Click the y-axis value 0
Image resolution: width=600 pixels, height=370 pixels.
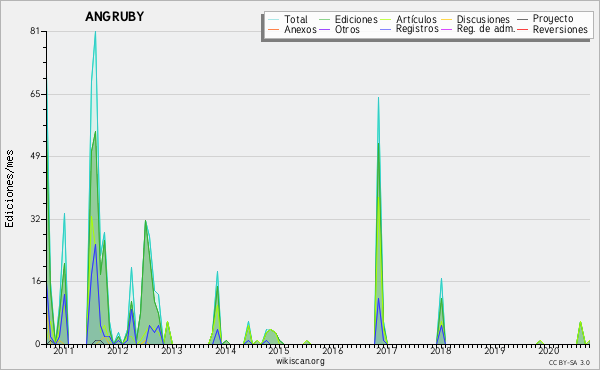[x=38, y=344]
